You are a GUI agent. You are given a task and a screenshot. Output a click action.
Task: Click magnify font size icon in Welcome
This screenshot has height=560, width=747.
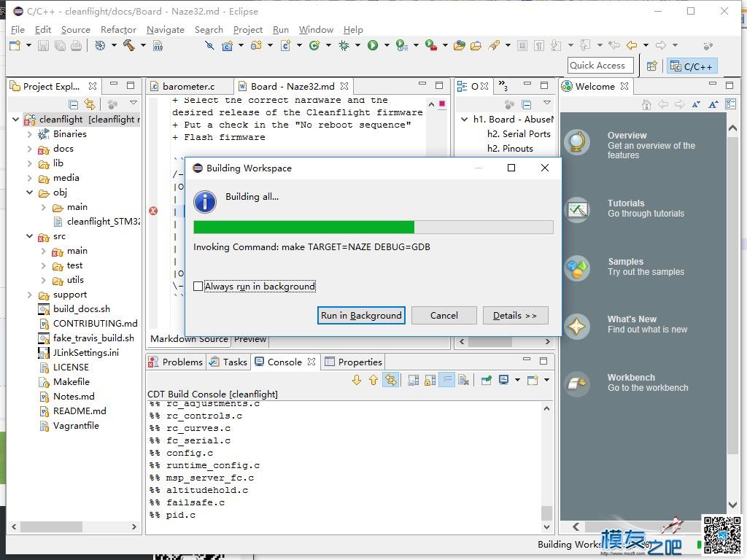point(713,104)
